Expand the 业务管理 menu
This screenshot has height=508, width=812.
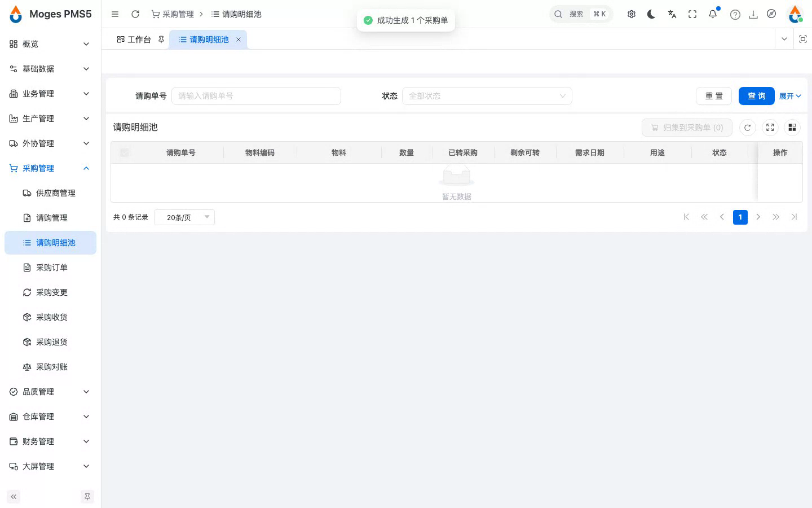50,94
